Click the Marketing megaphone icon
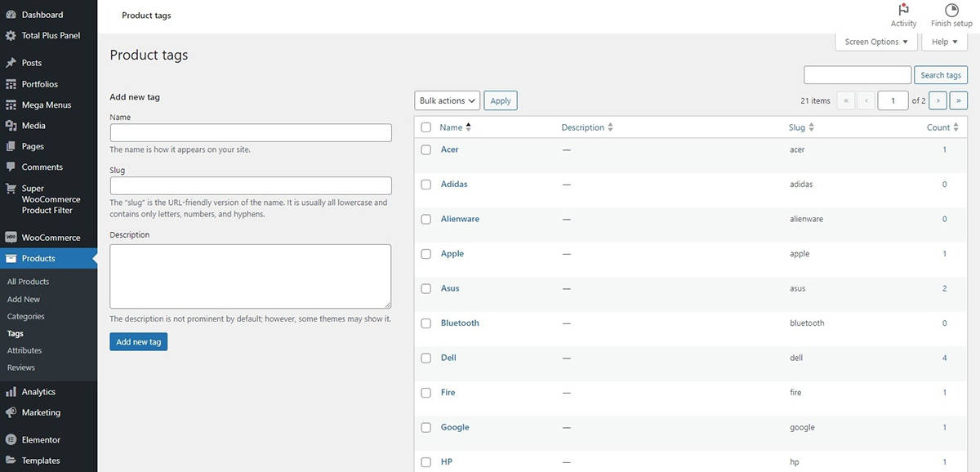 11,412
